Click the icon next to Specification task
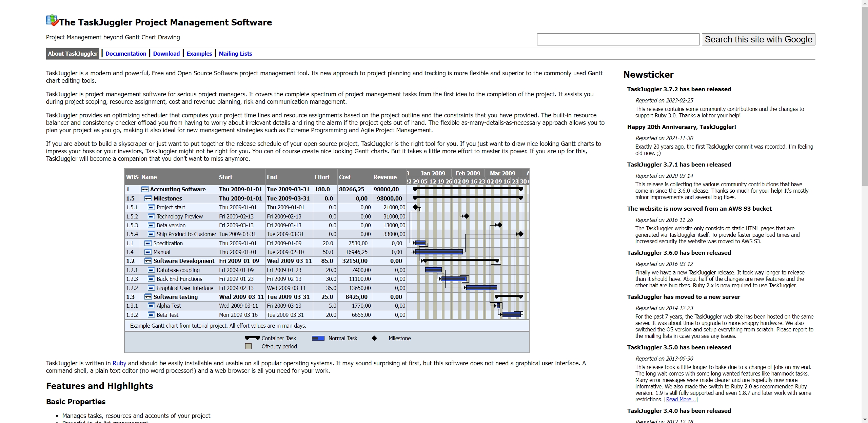This screenshot has height=423, width=868. tap(148, 243)
